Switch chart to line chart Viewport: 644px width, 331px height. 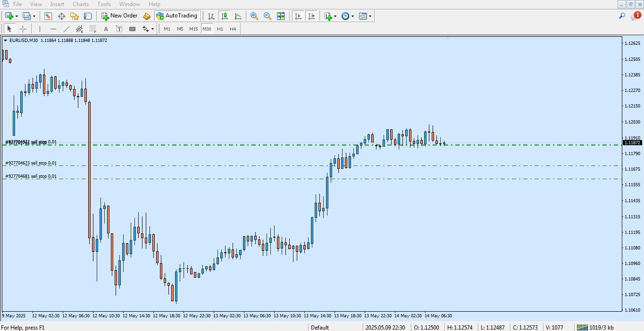238,16
